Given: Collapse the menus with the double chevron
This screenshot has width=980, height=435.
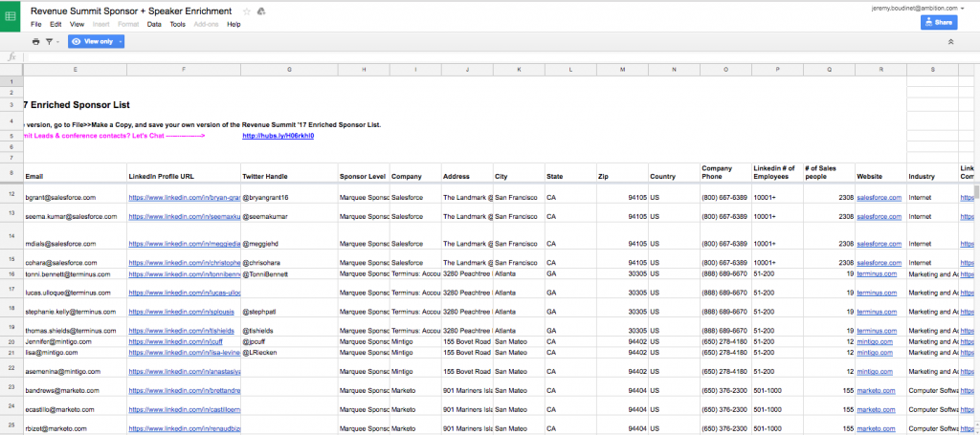Looking at the screenshot, I should [950, 42].
